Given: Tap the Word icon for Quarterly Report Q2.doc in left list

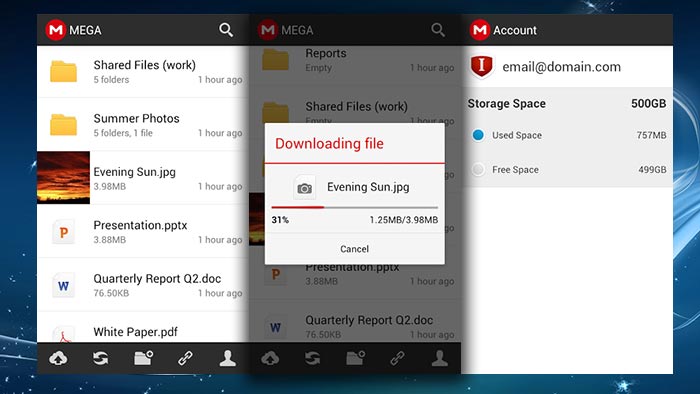Looking at the screenshot, I should coord(63,285).
